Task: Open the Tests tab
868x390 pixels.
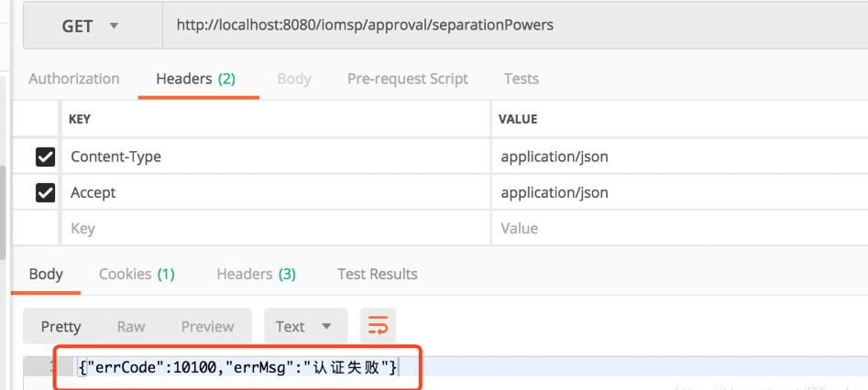Action: 521,79
